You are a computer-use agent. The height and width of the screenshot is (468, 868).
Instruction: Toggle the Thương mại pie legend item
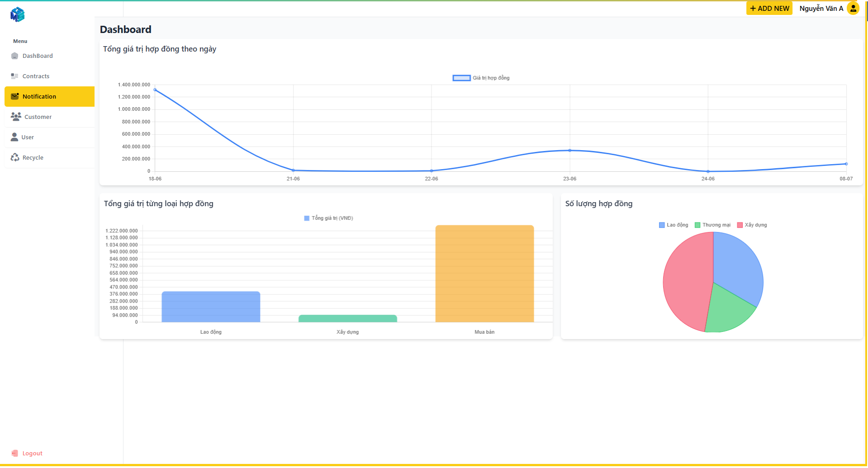click(x=712, y=225)
